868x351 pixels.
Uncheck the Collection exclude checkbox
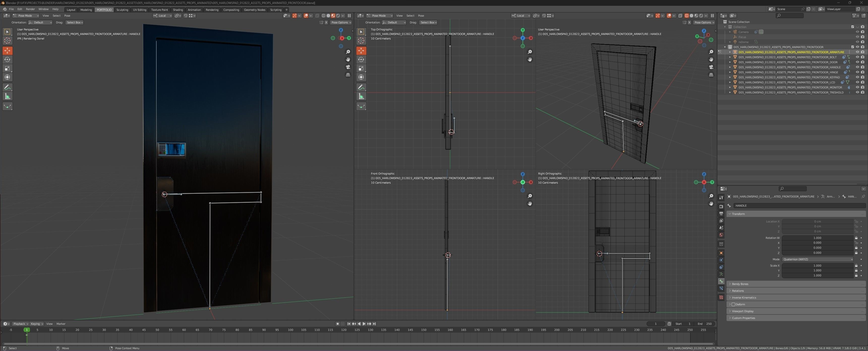(853, 27)
